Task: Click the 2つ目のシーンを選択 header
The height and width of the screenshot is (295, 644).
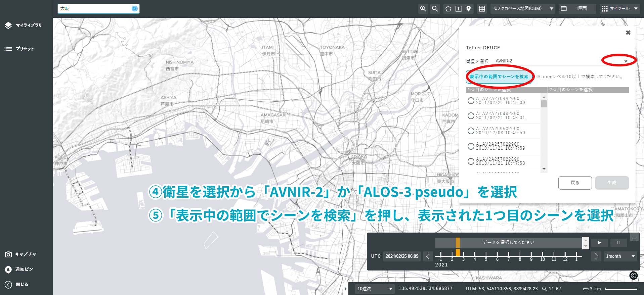Action: click(x=588, y=90)
